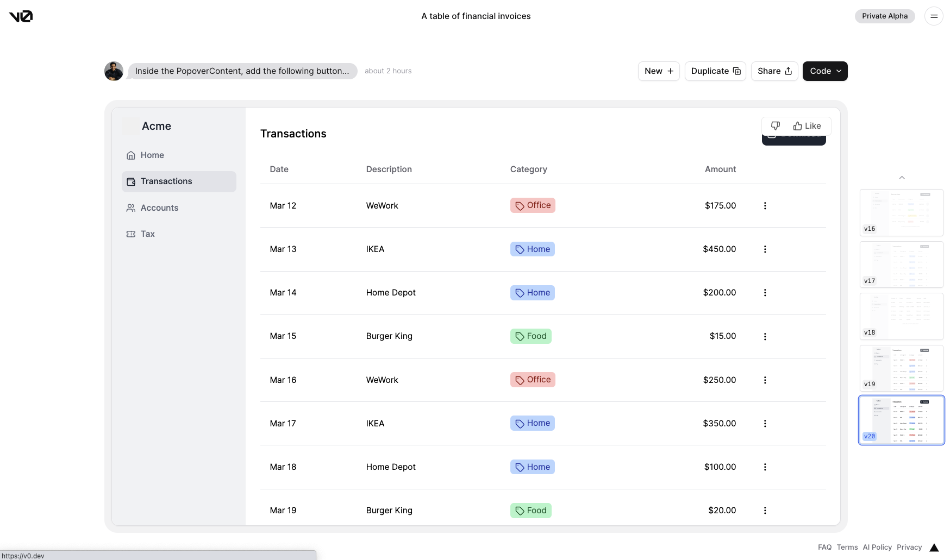Open the Privacy link

(909, 548)
